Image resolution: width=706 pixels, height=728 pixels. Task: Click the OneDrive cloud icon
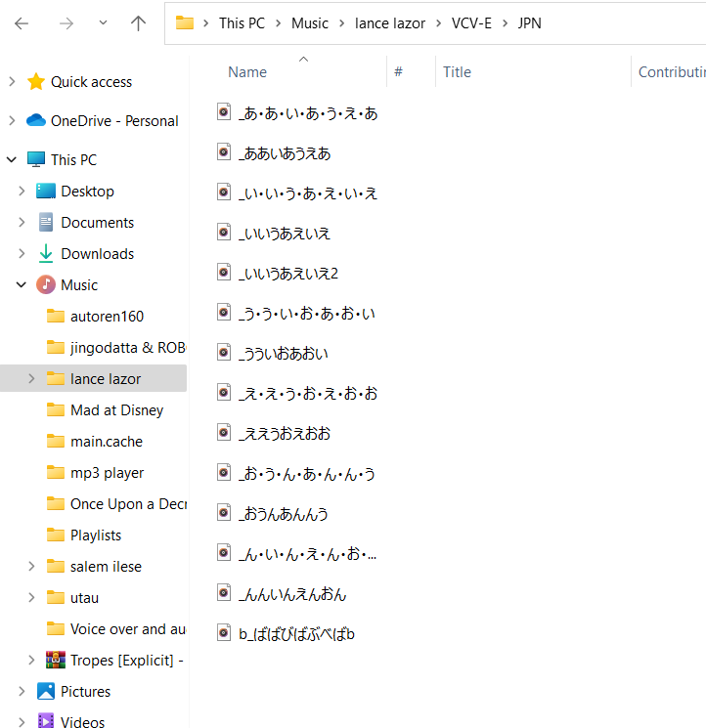pyautogui.click(x=36, y=120)
